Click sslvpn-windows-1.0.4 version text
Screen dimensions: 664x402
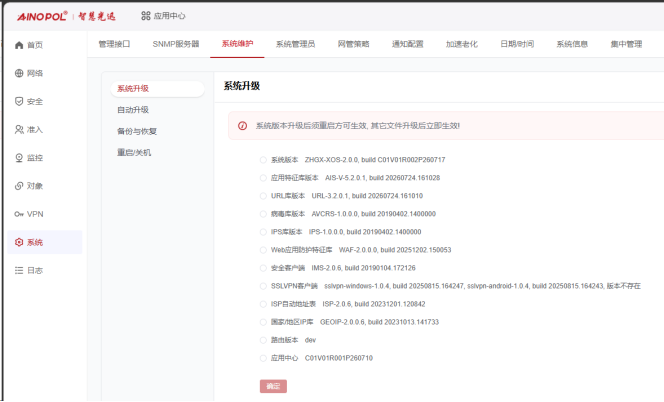(x=357, y=286)
